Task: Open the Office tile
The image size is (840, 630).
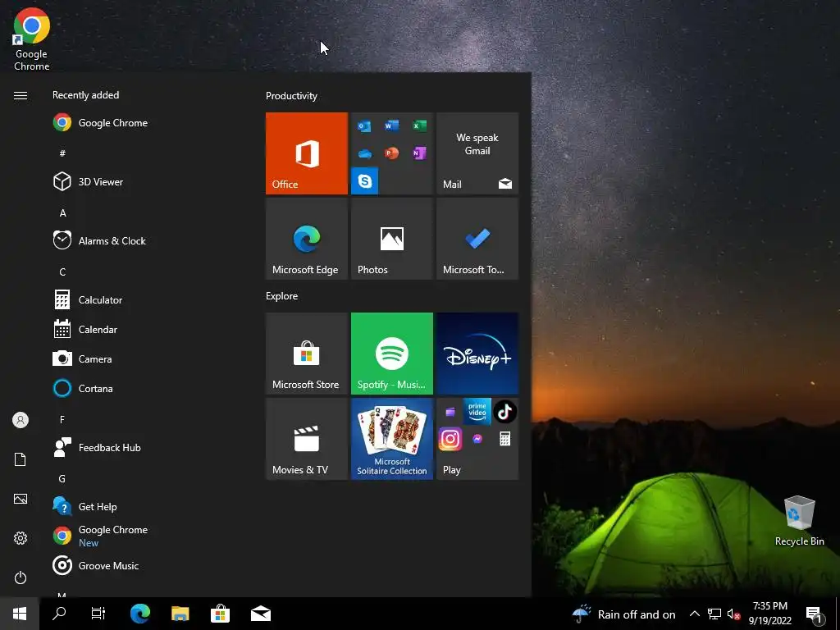Action: 307,153
